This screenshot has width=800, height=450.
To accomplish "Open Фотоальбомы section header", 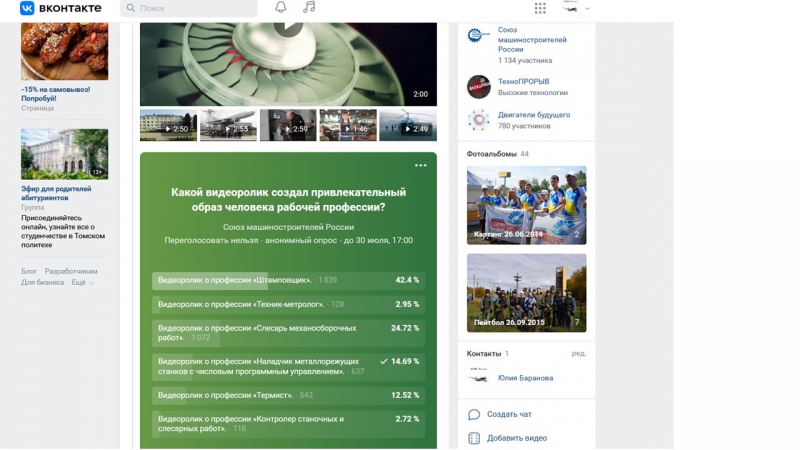I will pos(491,154).
